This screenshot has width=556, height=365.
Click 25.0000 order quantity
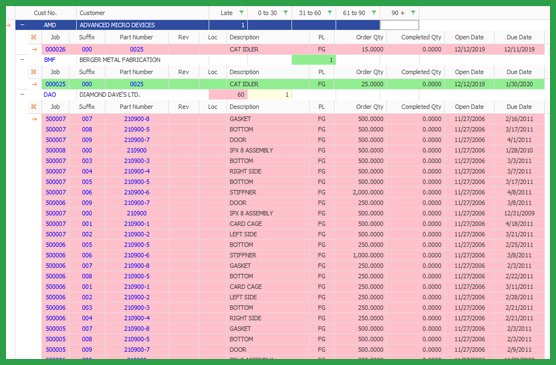[x=372, y=84]
